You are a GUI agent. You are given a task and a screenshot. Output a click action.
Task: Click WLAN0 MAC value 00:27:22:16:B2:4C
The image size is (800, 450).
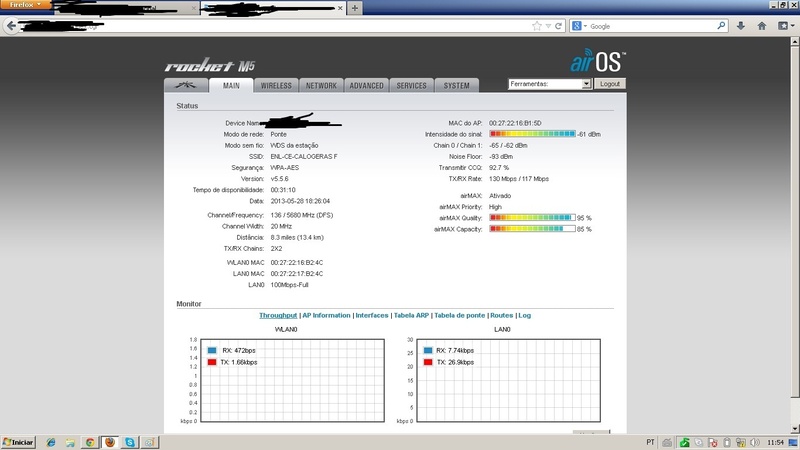coord(297,263)
